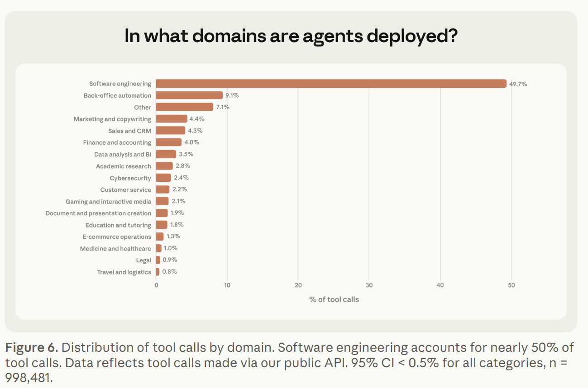Screen dimensions: 588x388
Task: Click the Travel and logistics label
Action: [124, 272]
